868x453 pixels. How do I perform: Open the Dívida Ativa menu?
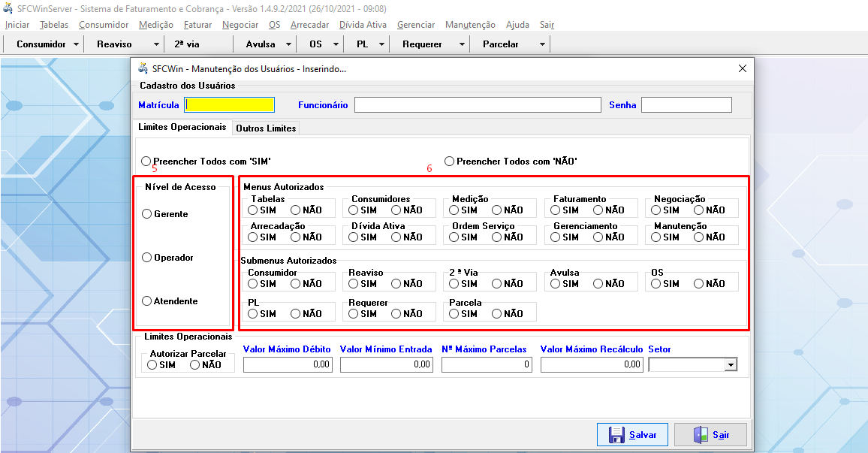pos(363,25)
